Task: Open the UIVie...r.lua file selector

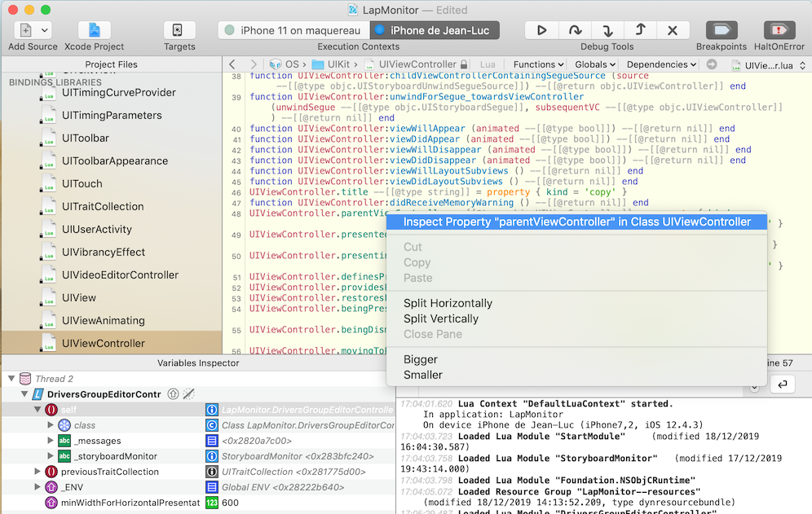Action: [769, 65]
